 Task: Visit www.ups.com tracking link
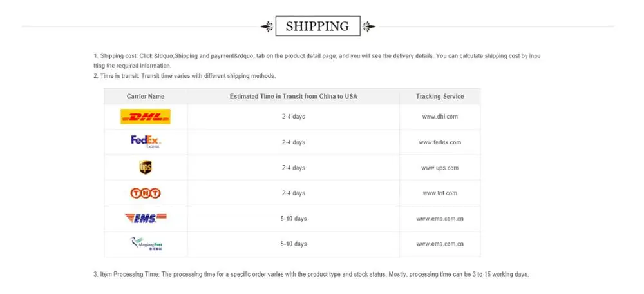[x=440, y=168]
